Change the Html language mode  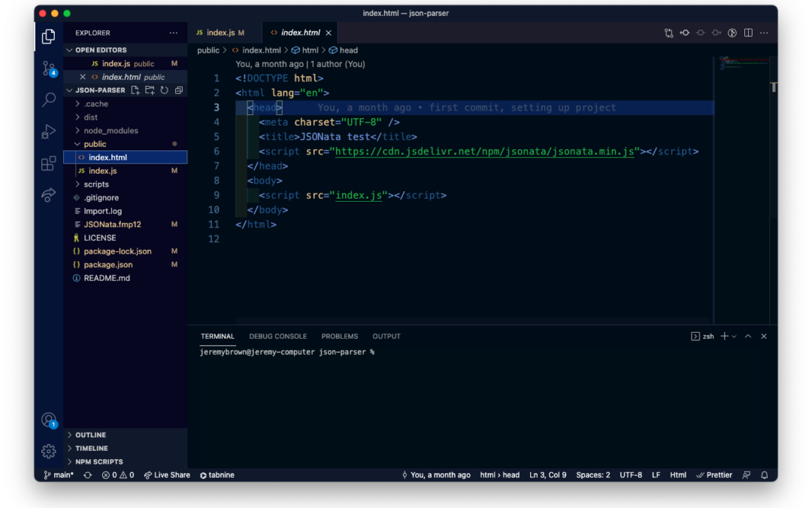click(678, 476)
